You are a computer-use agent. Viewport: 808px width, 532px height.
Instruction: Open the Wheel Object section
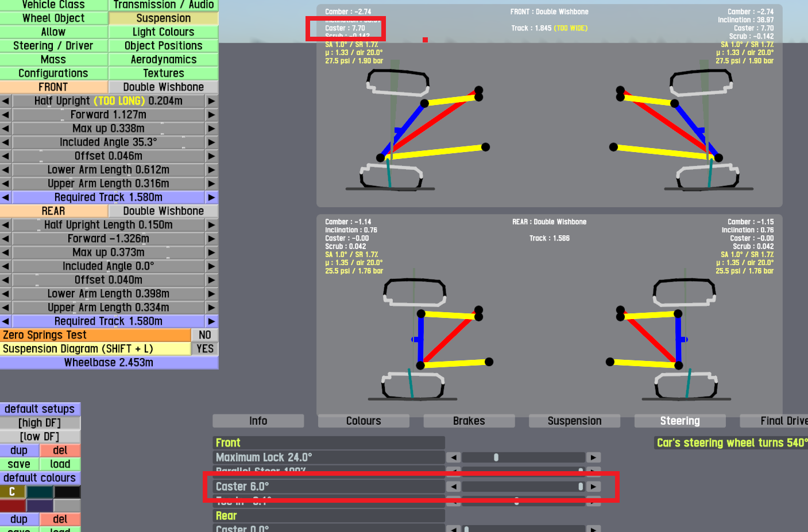pos(53,18)
